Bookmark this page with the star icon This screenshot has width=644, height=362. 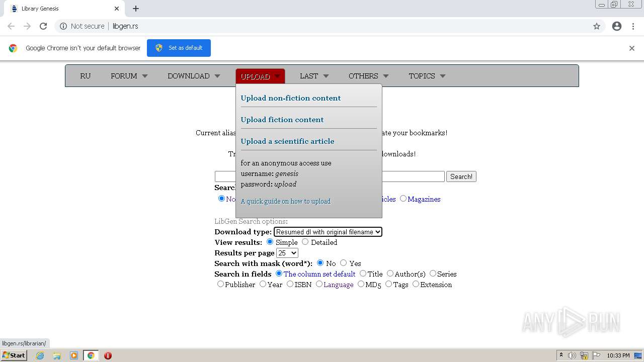[597, 26]
